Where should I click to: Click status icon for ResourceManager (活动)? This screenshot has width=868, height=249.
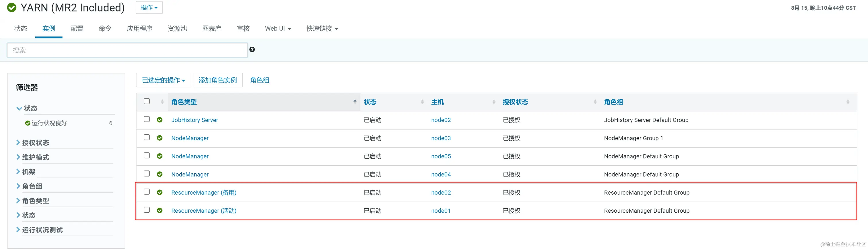160,211
